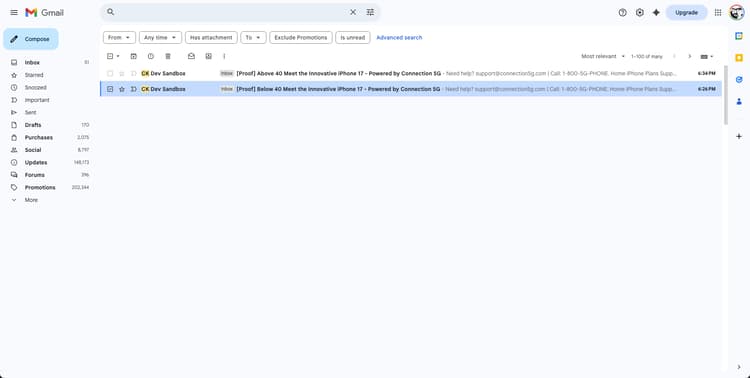Go to the next page of results
The image size is (750, 378).
click(x=689, y=56)
